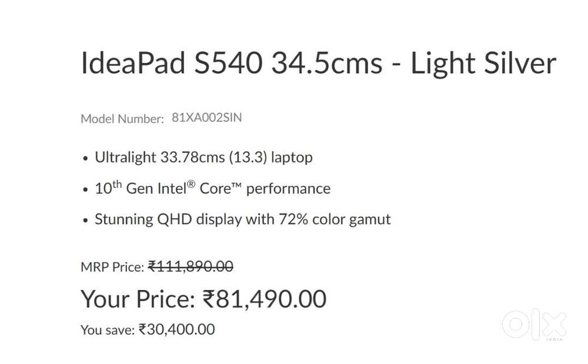
Task: Click the 'You save:' label
Action: click(x=108, y=330)
